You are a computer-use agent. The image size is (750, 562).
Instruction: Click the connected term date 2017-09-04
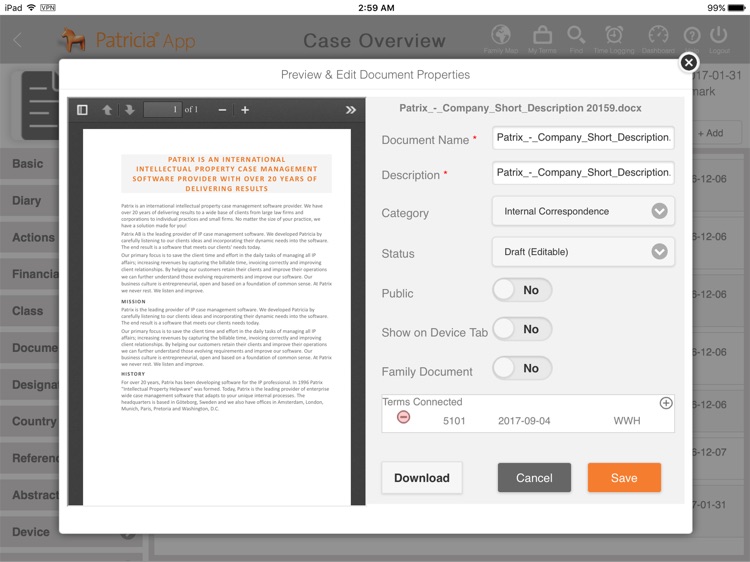click(x=524, y=421)
